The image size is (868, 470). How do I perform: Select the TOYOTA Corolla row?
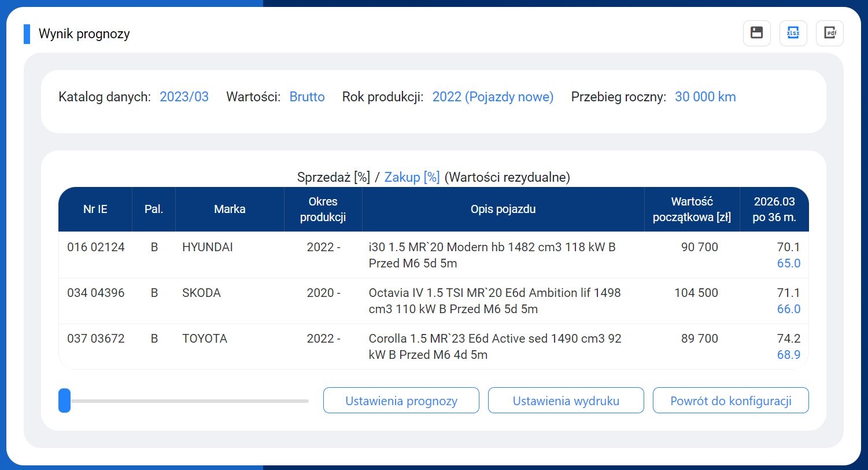point(433,346)
